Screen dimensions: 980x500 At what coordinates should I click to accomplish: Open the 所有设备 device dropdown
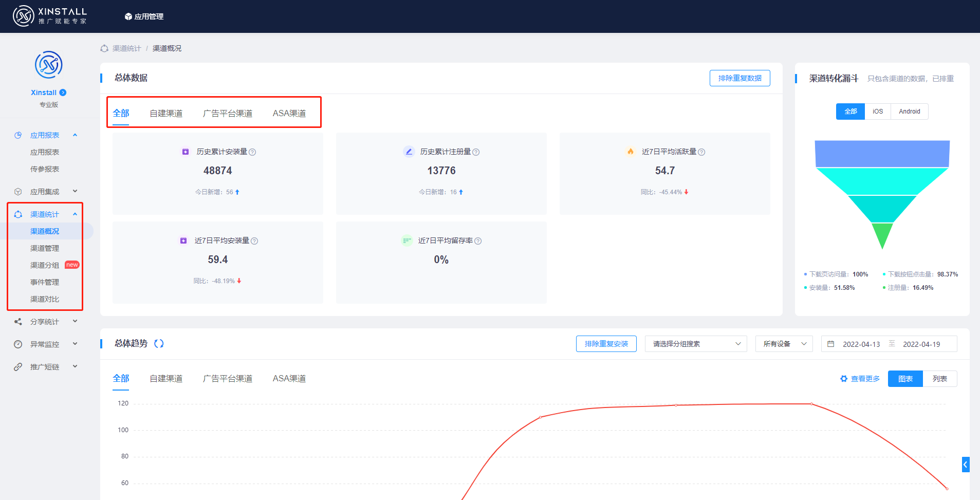(x=784, y=344)
